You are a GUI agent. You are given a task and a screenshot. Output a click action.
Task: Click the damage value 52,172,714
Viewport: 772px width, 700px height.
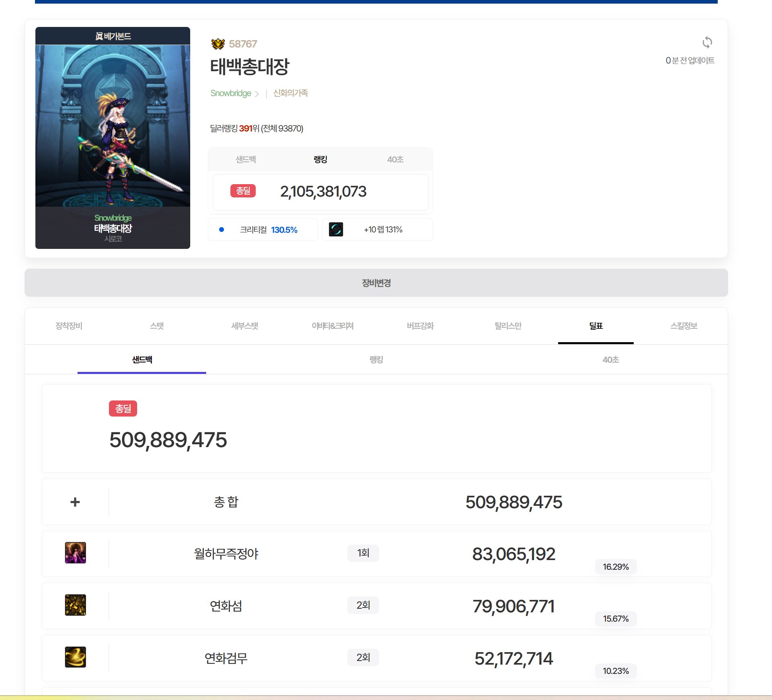click(x=514, y=659)
